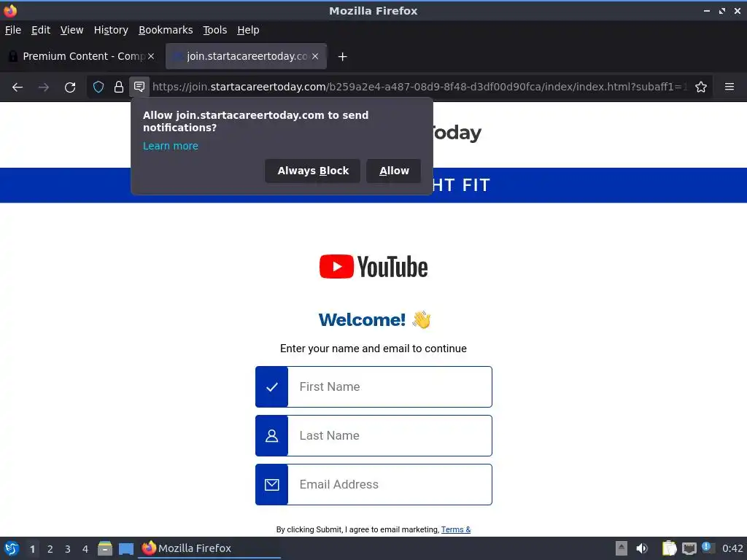Image resolution: width=747 pixels, height=560 pixels.
Task: Close the Premium Content tab
Action: (150, 56)
